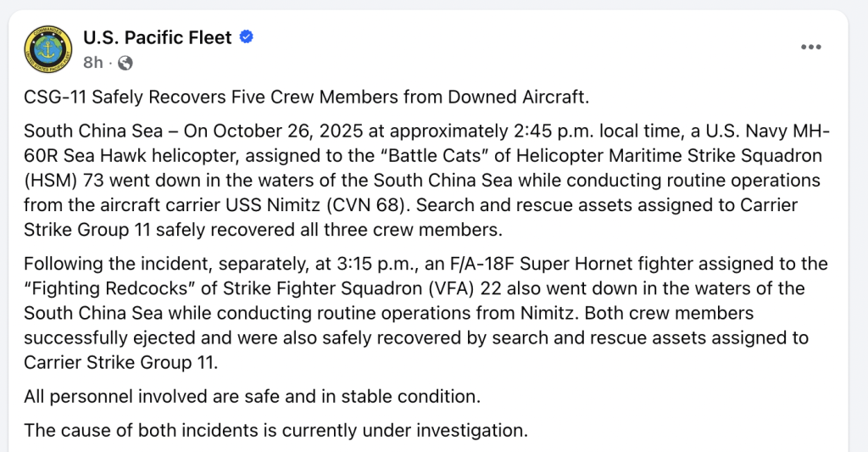
Task: Open the U.S. Pacific Fleet page name
Action: pos(157,37)
